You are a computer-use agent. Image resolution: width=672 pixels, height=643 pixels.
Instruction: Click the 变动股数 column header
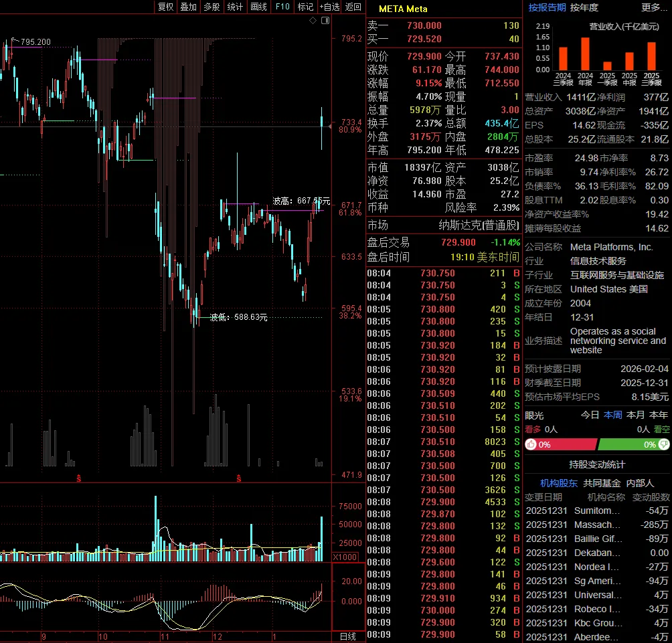pyautogui.click(x=651, y=497)
